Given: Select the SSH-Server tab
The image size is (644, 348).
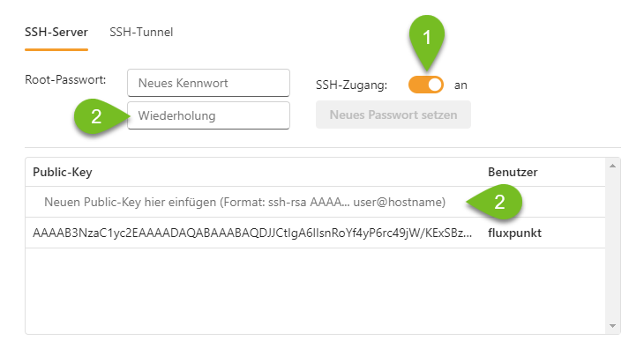Looking at the screenshot, I should click(x=56, y=32).
